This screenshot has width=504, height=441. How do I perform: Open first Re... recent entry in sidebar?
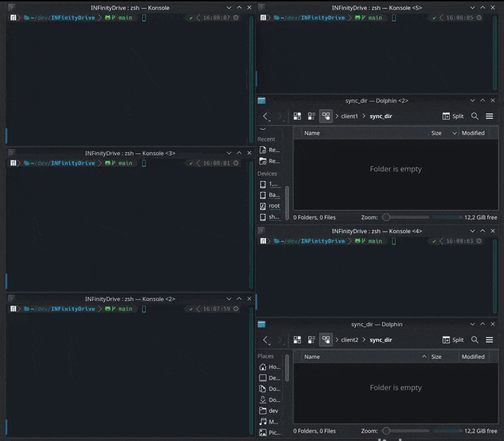[x=270, y=150]
